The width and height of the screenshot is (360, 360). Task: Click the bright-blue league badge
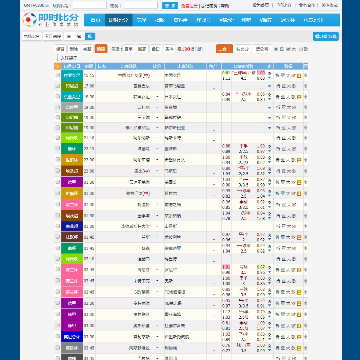(x=72, y=337)
